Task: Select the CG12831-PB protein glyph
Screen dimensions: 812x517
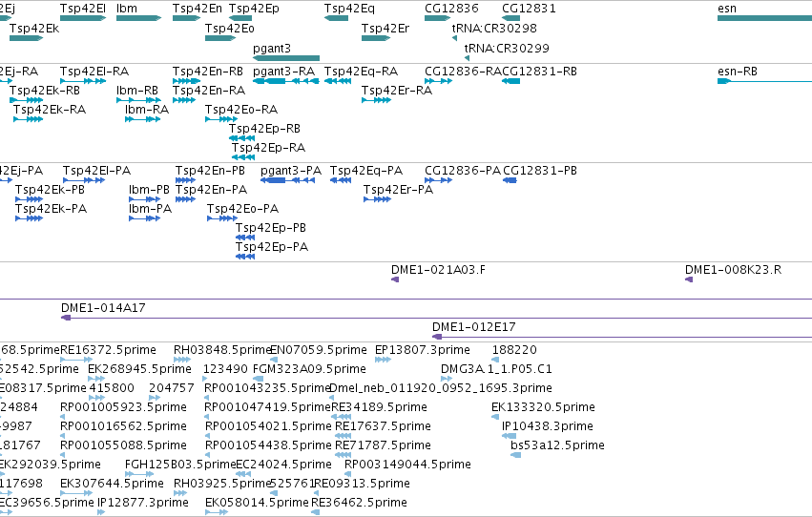Action: point(510,180)
